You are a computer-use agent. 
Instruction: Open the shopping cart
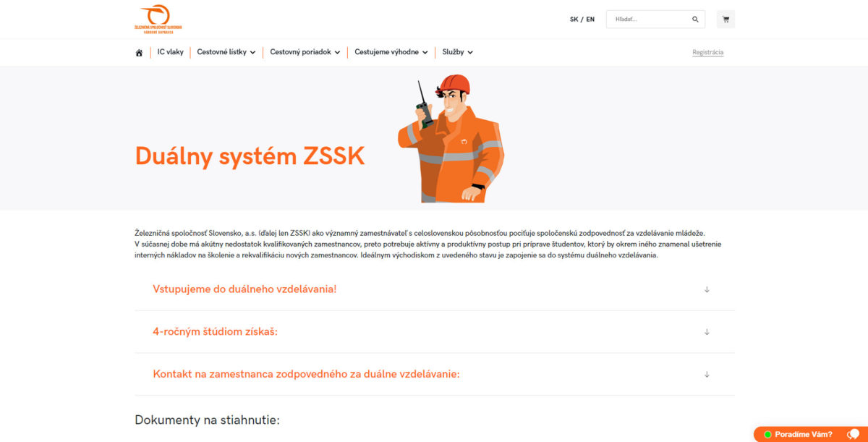point(726,20)
